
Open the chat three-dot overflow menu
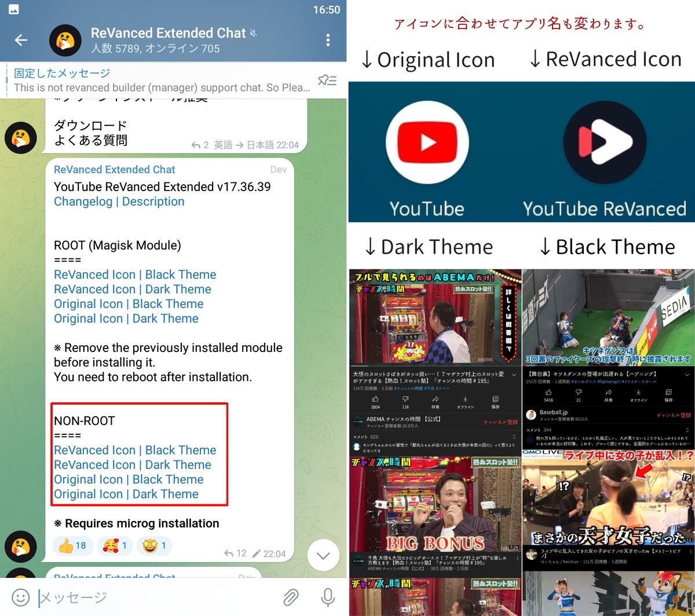pyautogui.click(x=328, y=41)
